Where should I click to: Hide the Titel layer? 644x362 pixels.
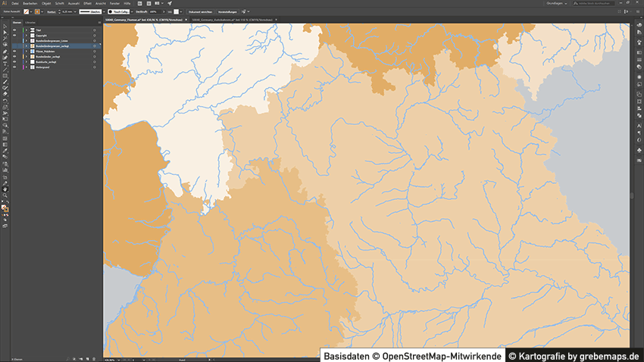(x=14, y=30)
